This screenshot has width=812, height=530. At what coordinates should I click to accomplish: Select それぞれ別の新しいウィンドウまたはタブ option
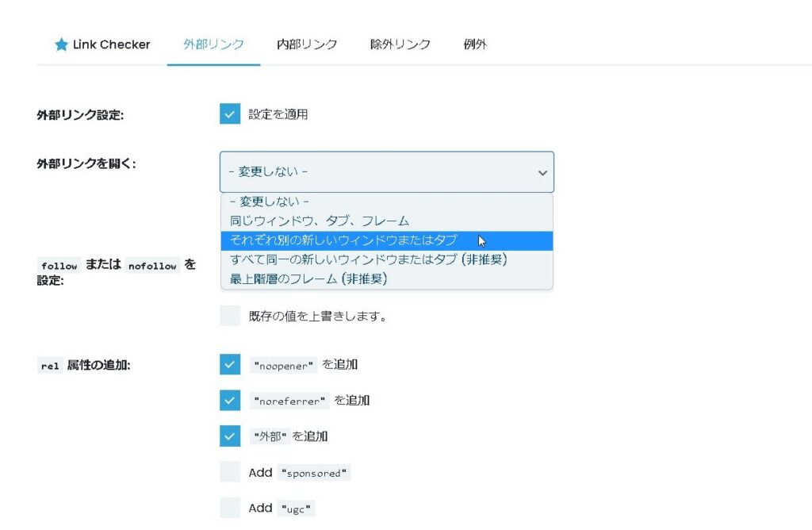(x=343, y=240)
